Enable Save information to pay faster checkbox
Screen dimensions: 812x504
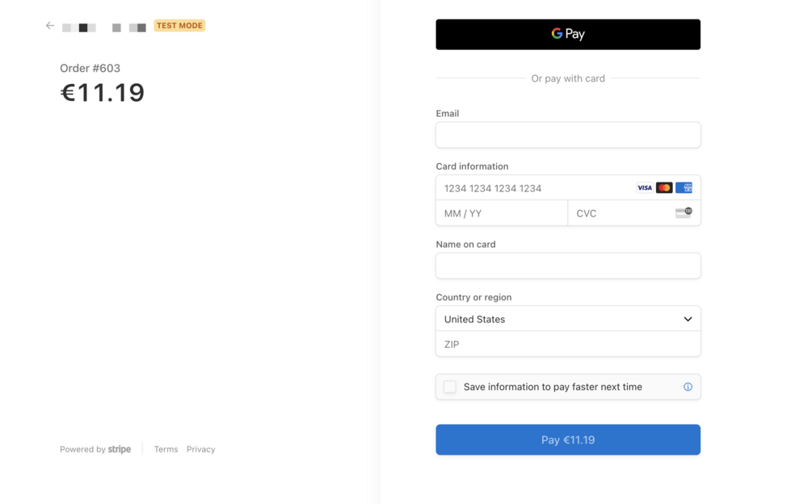(x=450, y=387)
